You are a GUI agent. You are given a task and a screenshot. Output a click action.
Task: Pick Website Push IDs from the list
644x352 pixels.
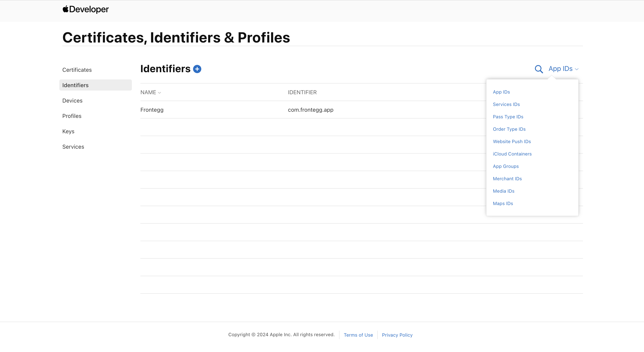(x=511, y=142)
